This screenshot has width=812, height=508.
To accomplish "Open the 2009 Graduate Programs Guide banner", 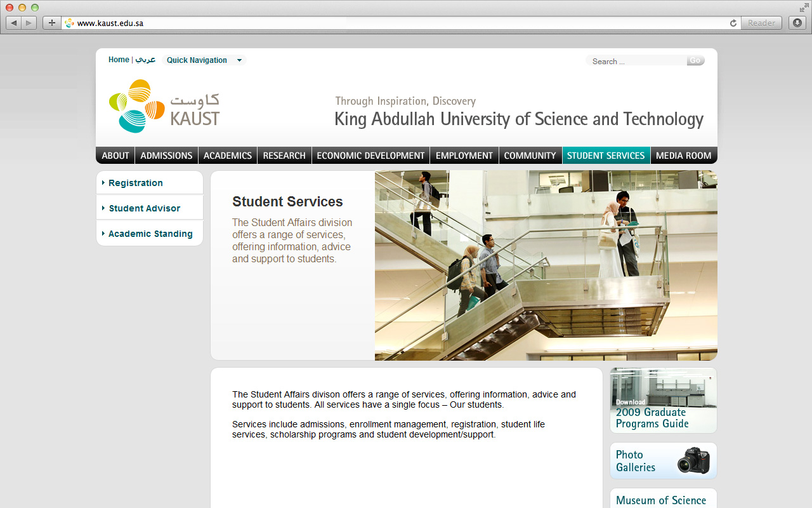I will tap(663, 400).
